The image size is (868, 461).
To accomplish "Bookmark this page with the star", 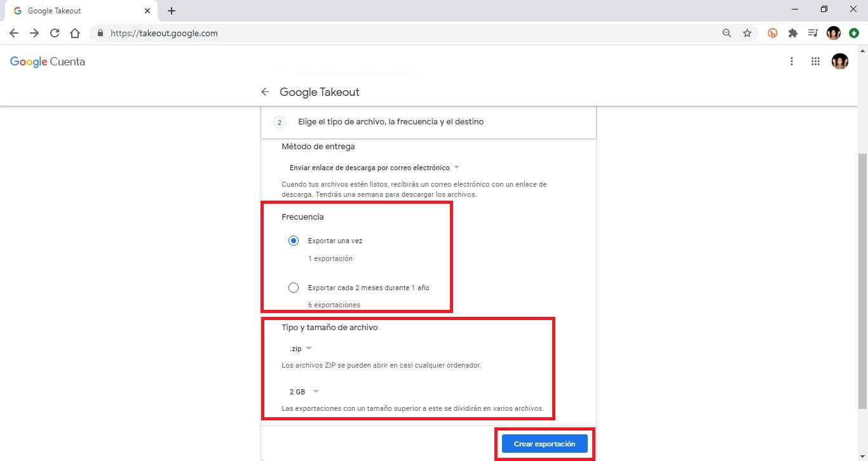I will tap(747, 33).
